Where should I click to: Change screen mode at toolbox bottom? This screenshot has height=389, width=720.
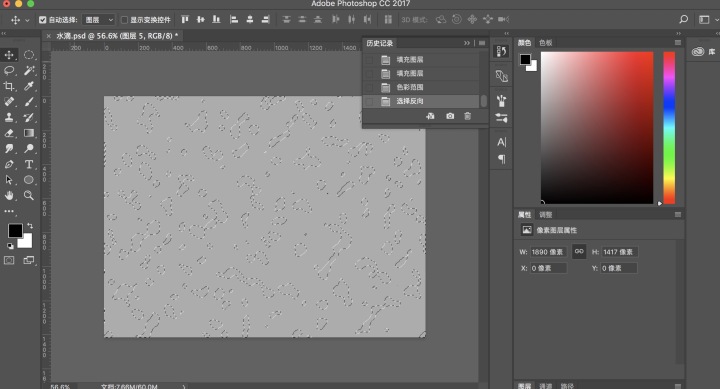[x=29, y=260]
